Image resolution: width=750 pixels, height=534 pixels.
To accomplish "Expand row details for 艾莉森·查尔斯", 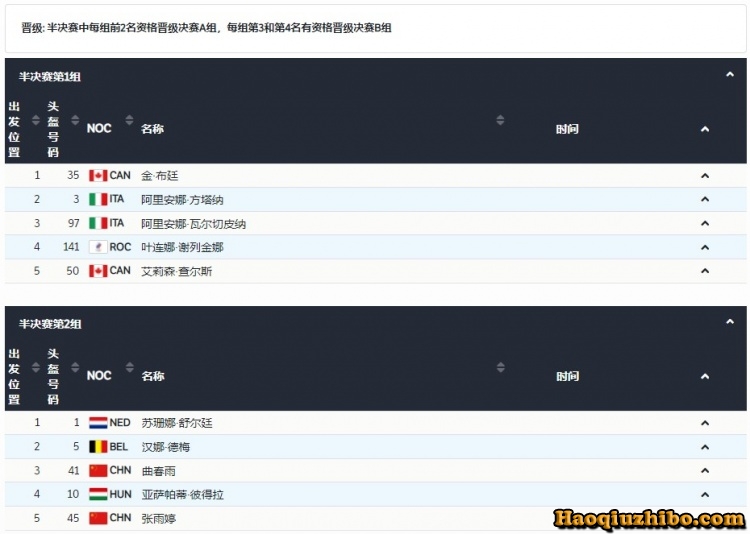I will click(x=705, y=271).
